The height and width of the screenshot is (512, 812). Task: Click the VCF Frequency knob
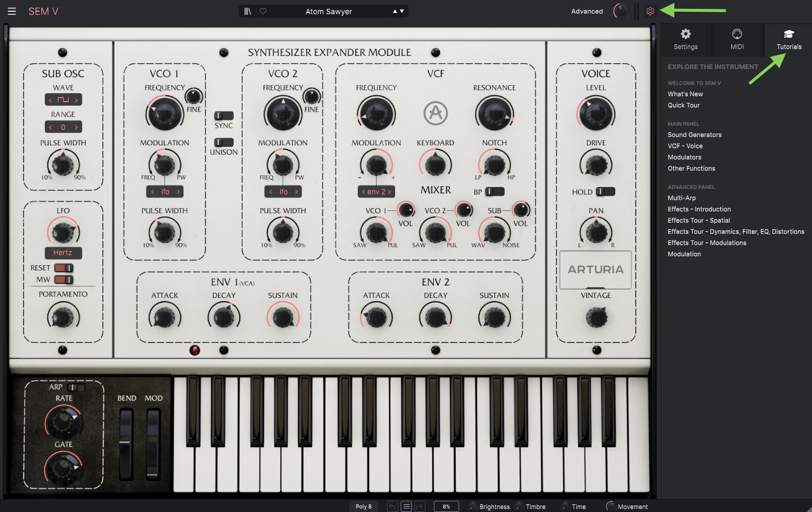coord(376,113)
